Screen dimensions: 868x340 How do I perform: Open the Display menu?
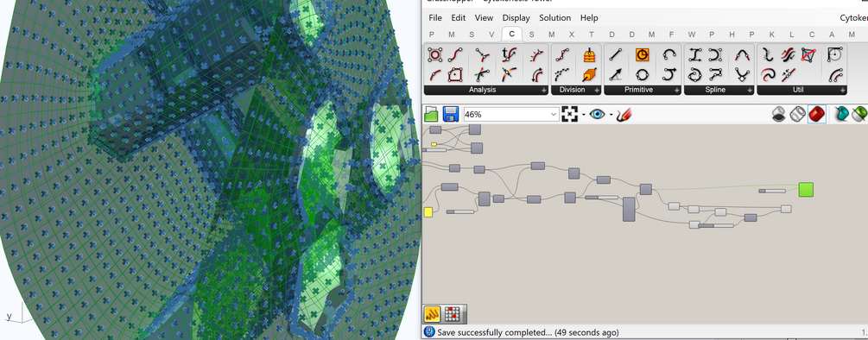(516, 18)
